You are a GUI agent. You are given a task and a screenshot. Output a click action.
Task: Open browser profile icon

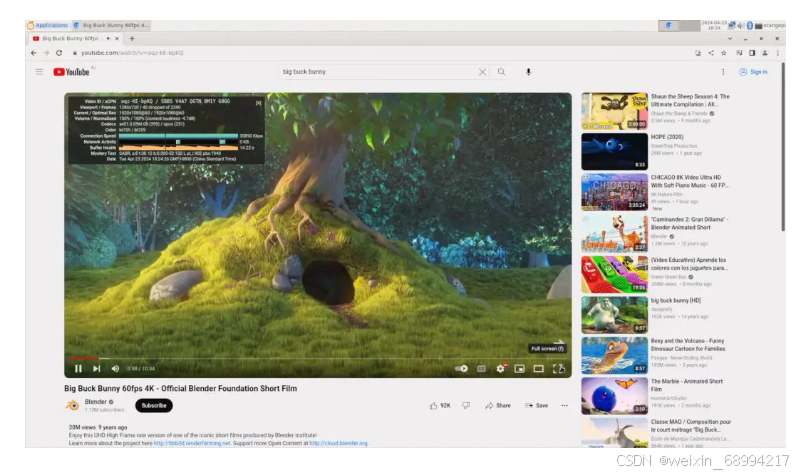[x=765, y=53]
